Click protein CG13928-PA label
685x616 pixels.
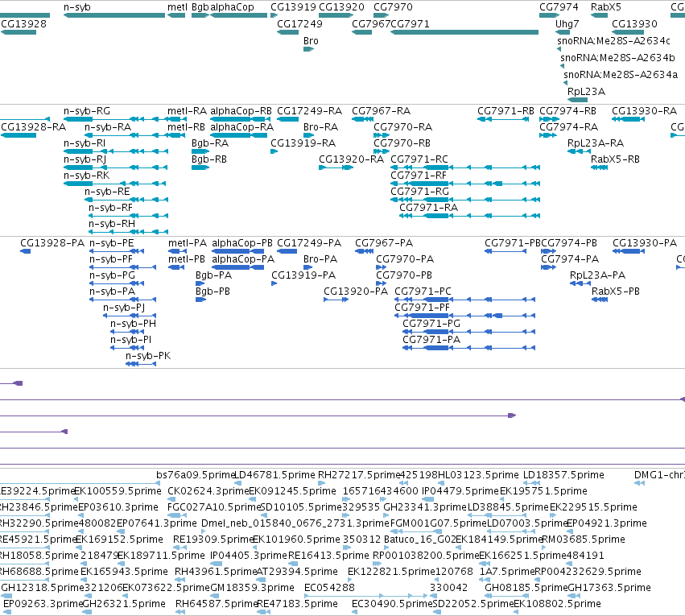[52, 243]
